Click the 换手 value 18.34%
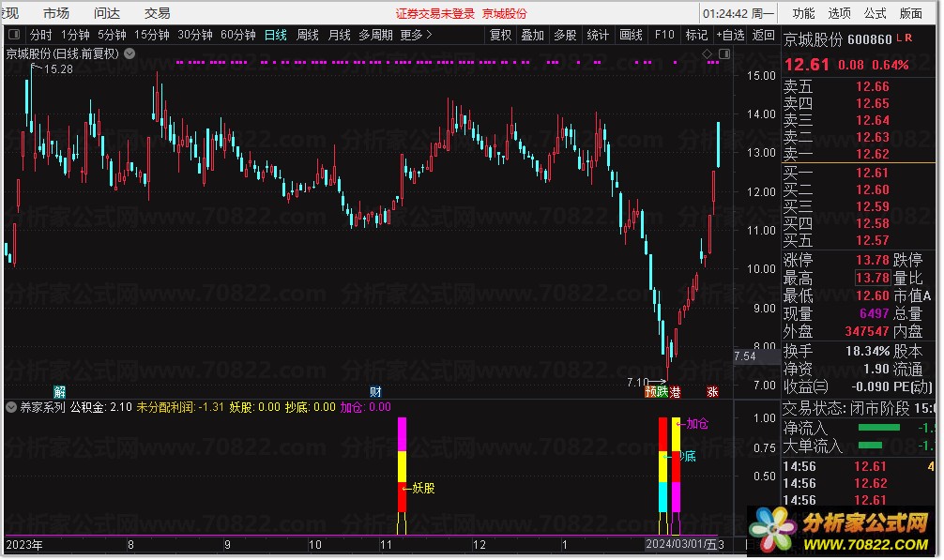The width and height of the screenshot is (944, 560). (868, 351)
